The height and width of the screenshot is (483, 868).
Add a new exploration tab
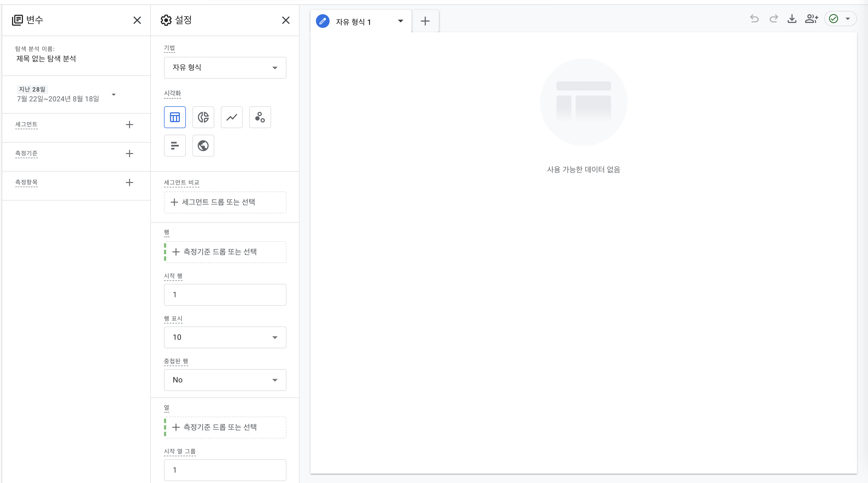point(425,21)
